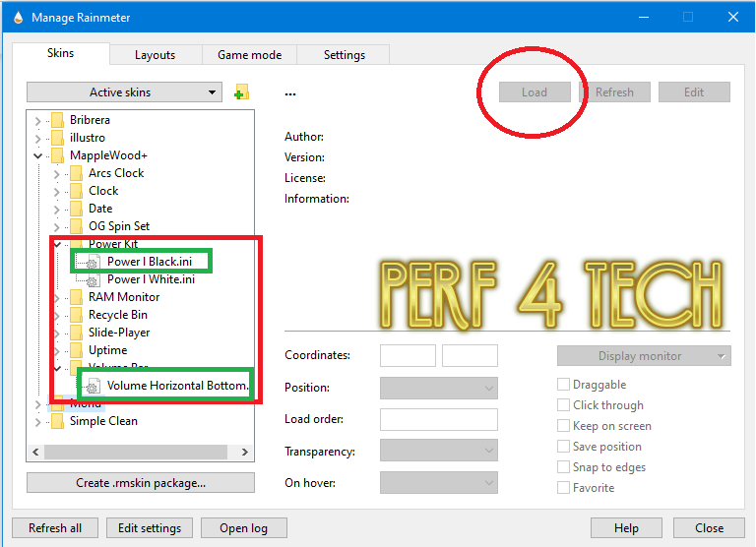756x547 pixels.
Task: Click the Bribrera folder icon
Action: click(x=57, y=119)
